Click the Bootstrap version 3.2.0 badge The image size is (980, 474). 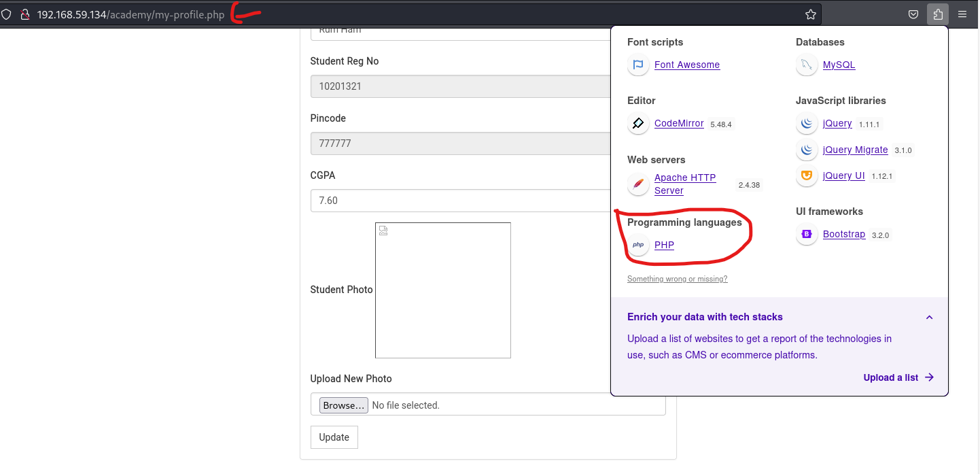(880, 235)
